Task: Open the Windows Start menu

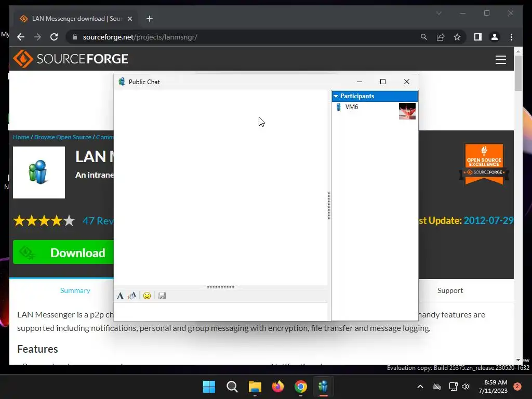Action: point(209,387)
